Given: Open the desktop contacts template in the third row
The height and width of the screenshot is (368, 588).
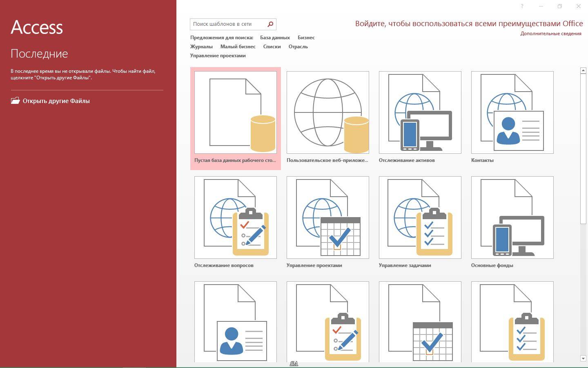Looking at the screenshot, I should 236,322.
